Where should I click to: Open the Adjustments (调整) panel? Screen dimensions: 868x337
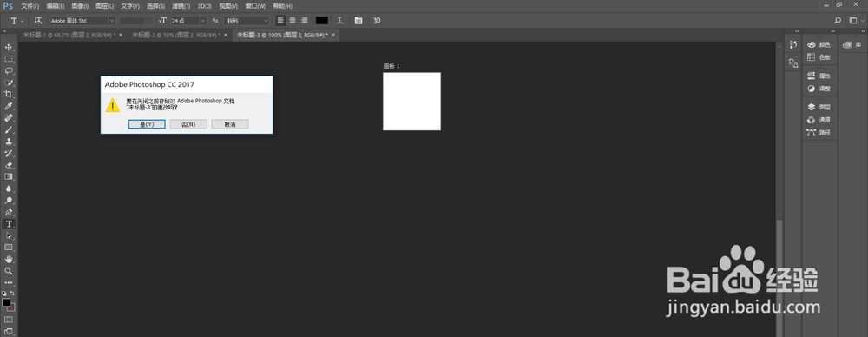[x=819, y=89]
